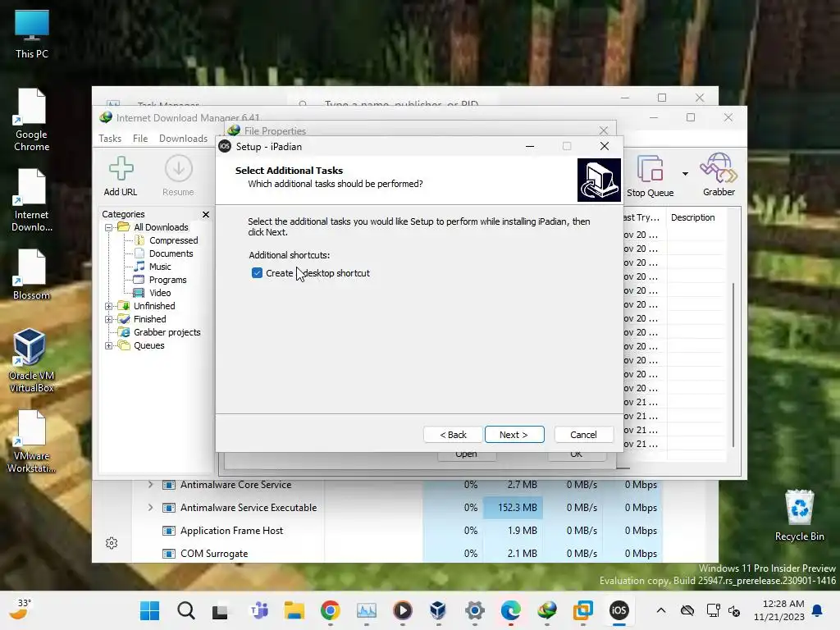Open Google Chrome from taskbar
840x630 pixels.
331,610
